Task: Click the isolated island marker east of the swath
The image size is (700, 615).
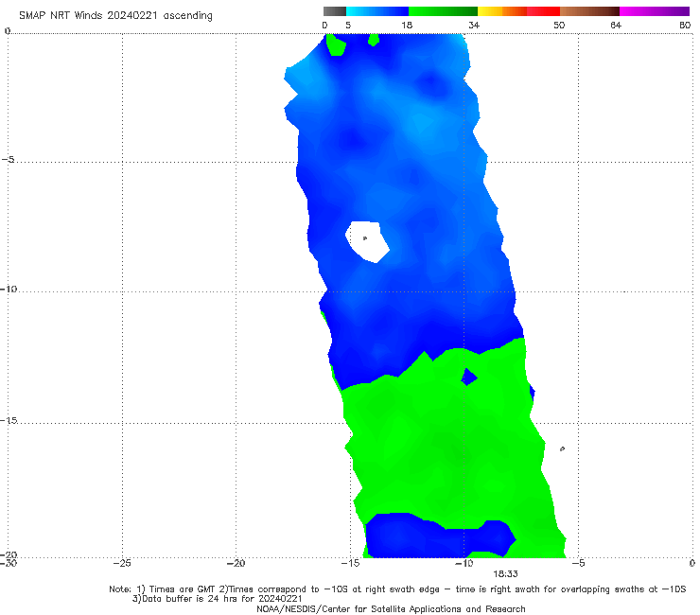Action: pos(562,448)
